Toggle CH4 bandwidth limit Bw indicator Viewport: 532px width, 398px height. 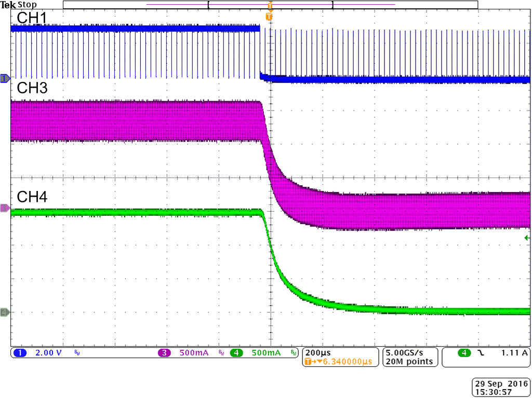[295, 352]
